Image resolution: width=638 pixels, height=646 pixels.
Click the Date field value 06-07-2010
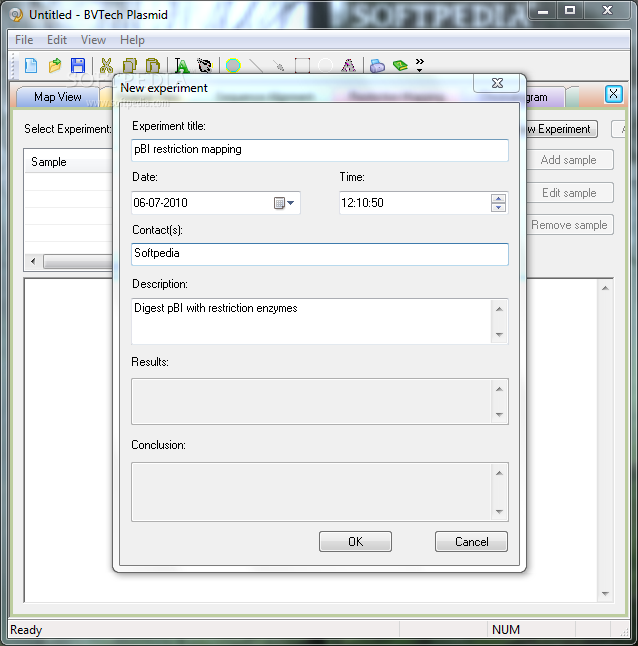coord(161,203)
